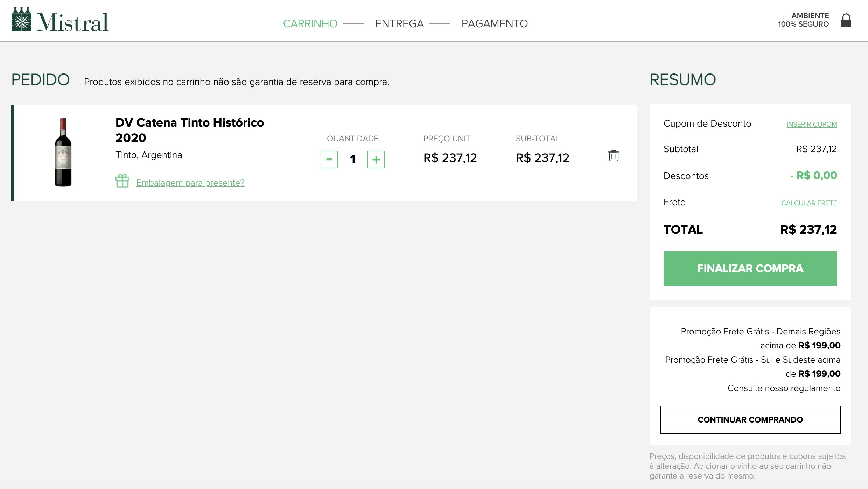Viewport: 868px width, 489px height.
Task: Click the Inserir Cupom link
Action: pos(812,124)
